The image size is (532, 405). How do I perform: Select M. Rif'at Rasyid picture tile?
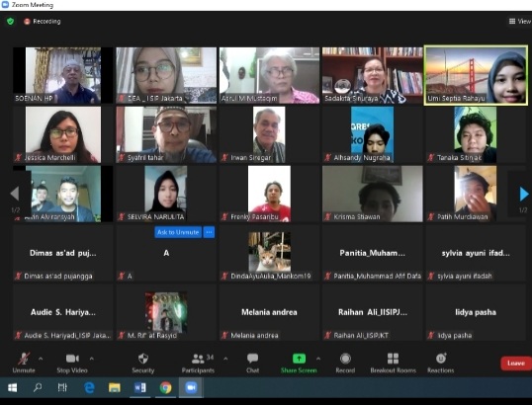click(166, 312)
